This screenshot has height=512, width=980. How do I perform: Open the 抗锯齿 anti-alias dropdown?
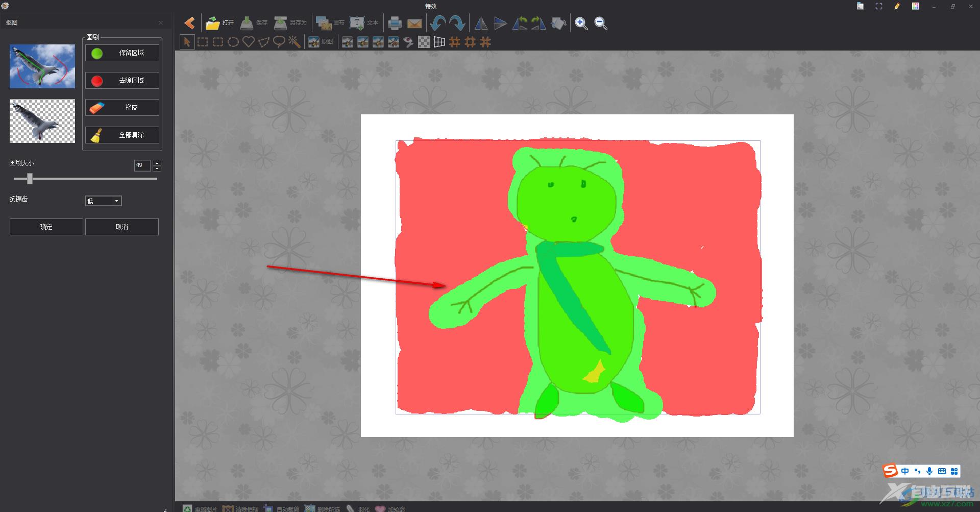103,201
